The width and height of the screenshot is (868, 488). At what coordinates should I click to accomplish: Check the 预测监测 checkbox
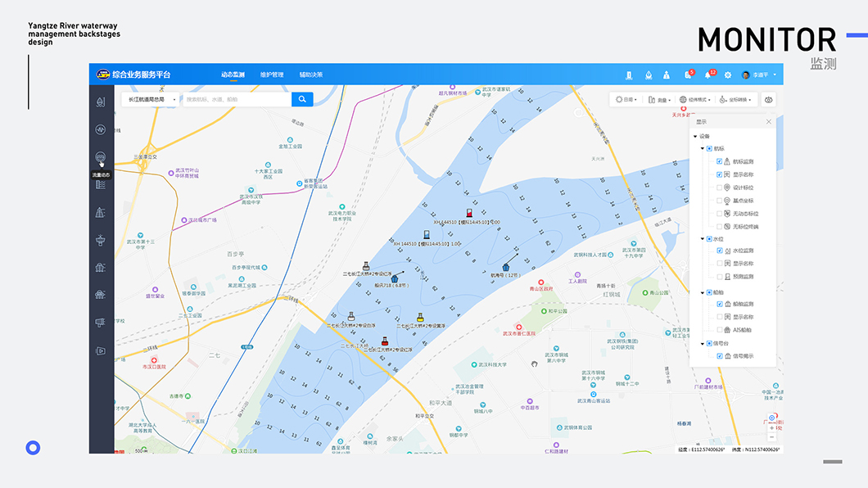pyautogui.click(x=720, y=277)
